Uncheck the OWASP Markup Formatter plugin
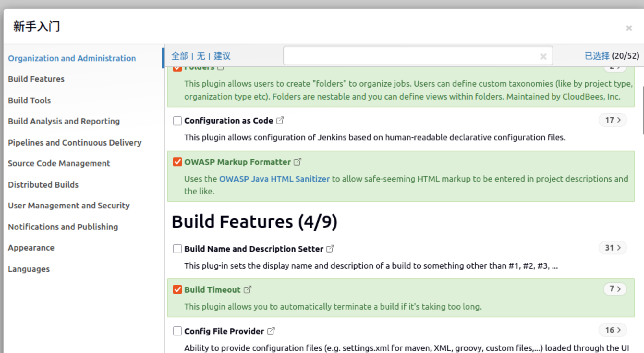Viewport: 644px width, 353px height. (177, 162)
